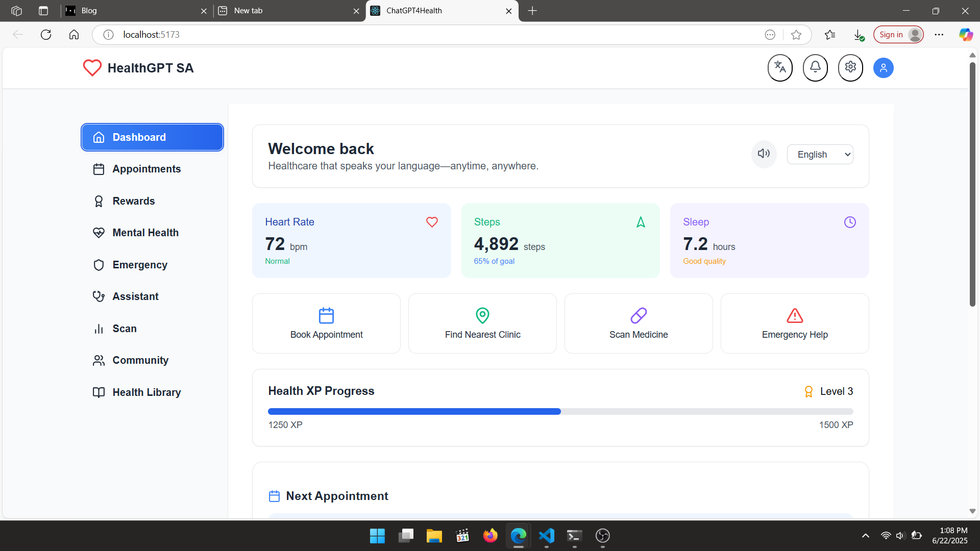Image resolution: width=980 pixels, height=551 pixels.
Task: Open the Windows Start button
Action: [377, 536]
